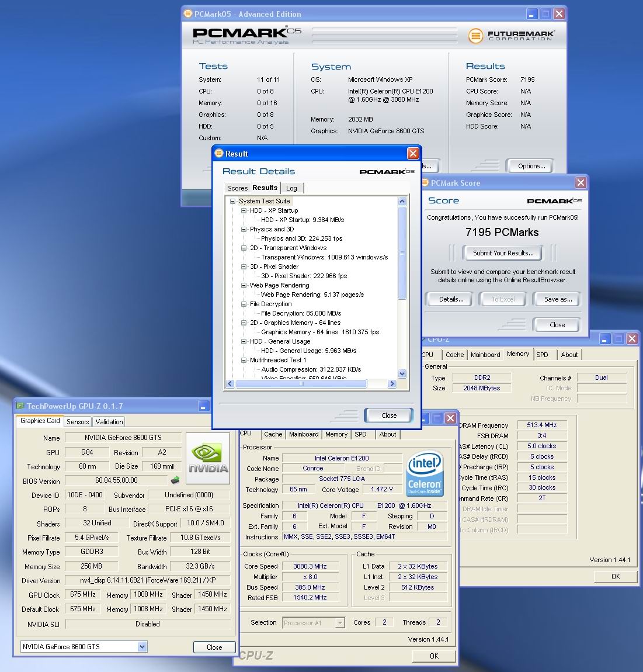This screenshot has height=672, width=643.
Task: Click the Futuremark Corporation logo
Action: (511, 36)
